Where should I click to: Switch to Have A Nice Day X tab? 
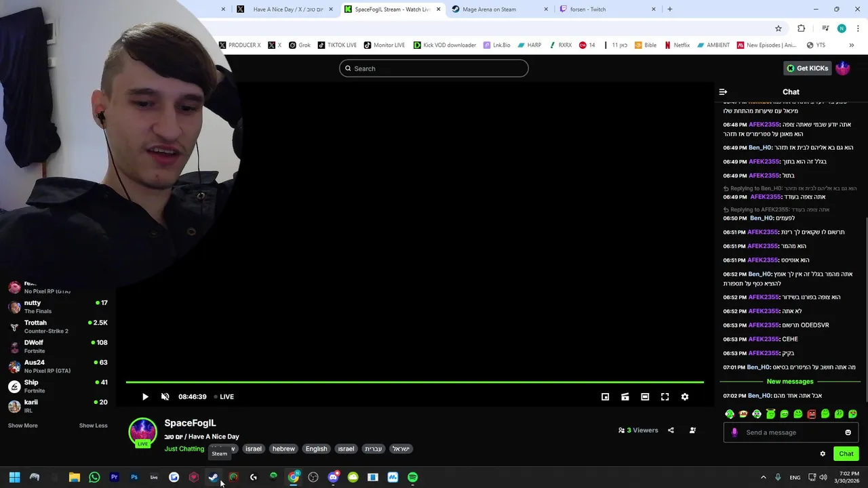[x=283, y=9]
